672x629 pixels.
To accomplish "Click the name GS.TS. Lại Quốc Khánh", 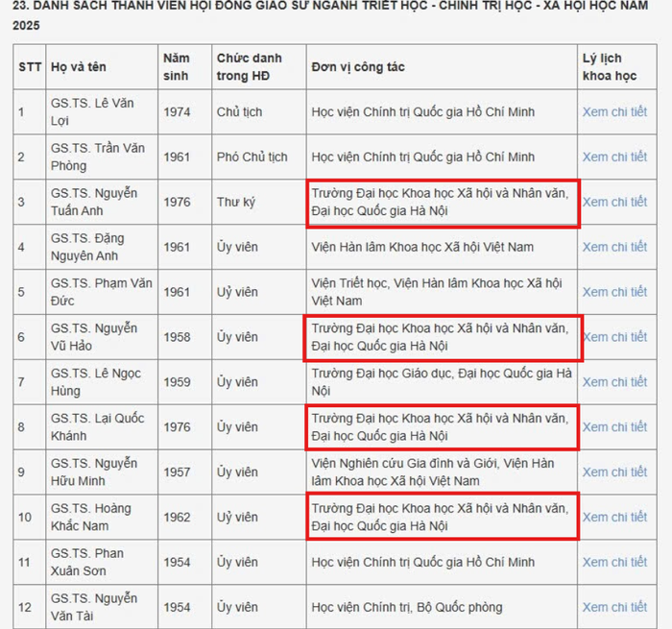I will [x=97, y=427].
